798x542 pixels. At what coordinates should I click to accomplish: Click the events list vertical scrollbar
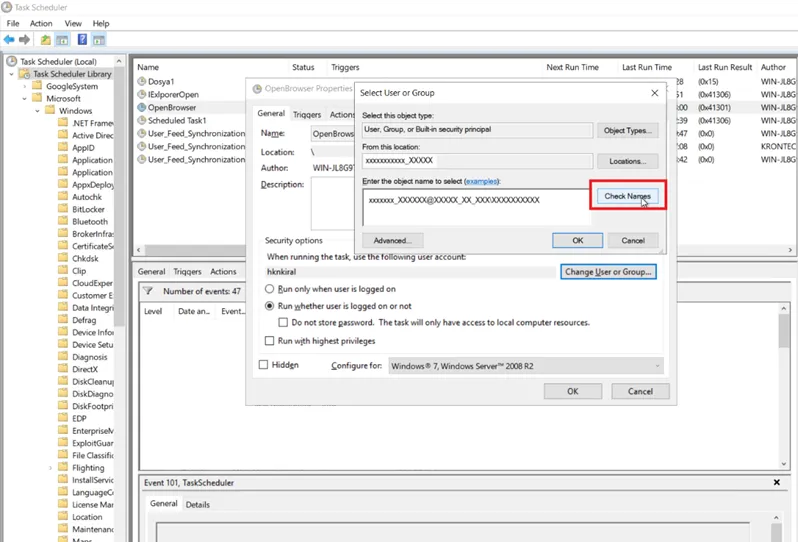tap(783, 385)
